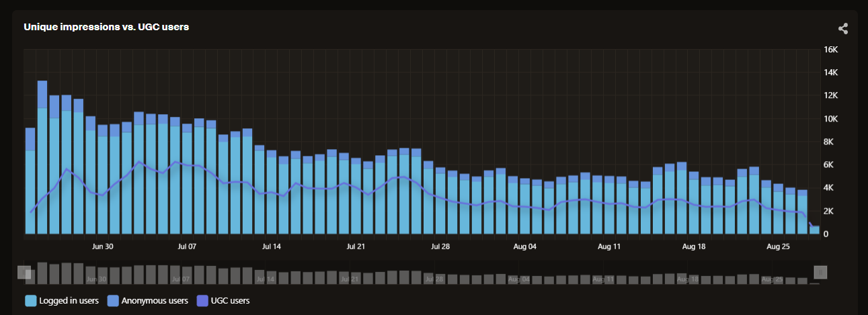Image resolution: width=868 pixels, height=315 pixels.
Task: Toggle UGC users line via legend text
Action: point(231,300)
